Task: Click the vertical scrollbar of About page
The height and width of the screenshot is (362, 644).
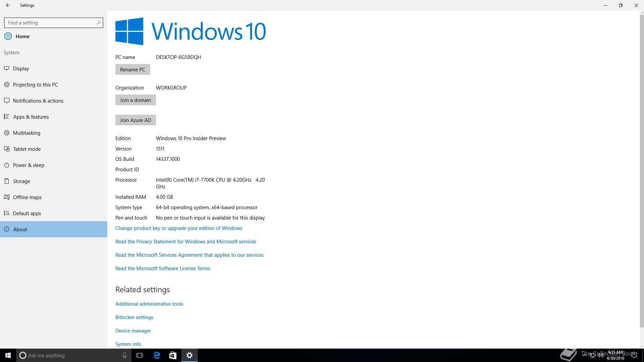Action: (642, 171)
